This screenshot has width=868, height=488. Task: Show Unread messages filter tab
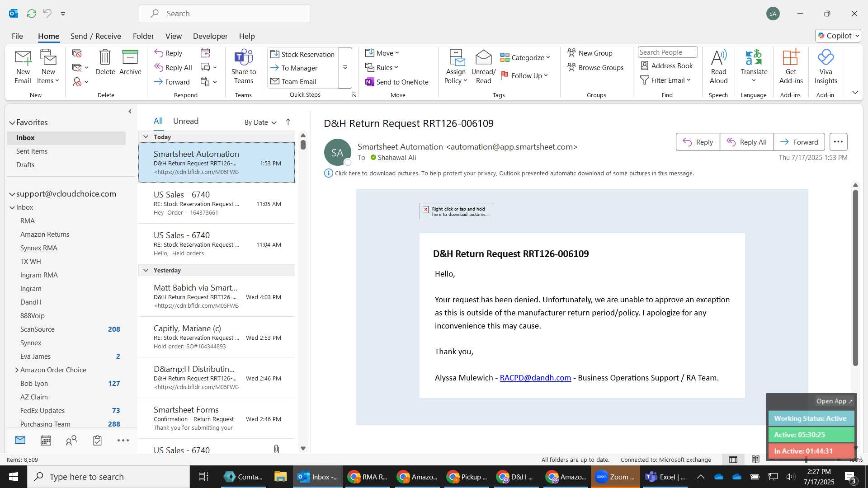click(x=186, y=121)
